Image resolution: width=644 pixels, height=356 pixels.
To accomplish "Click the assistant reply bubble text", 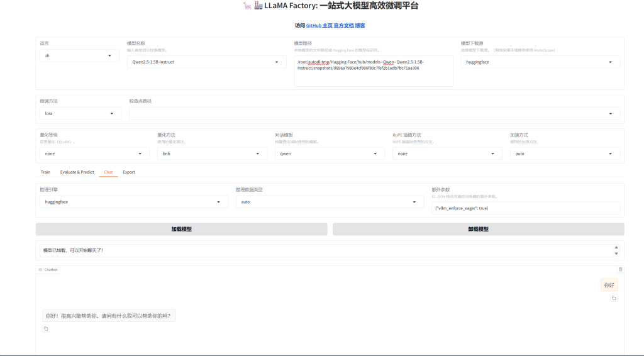I will click(x=108, y=316).
